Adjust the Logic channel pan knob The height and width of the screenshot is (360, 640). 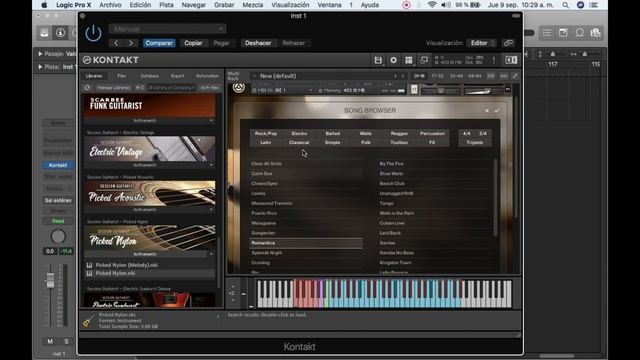click(58, 236)
